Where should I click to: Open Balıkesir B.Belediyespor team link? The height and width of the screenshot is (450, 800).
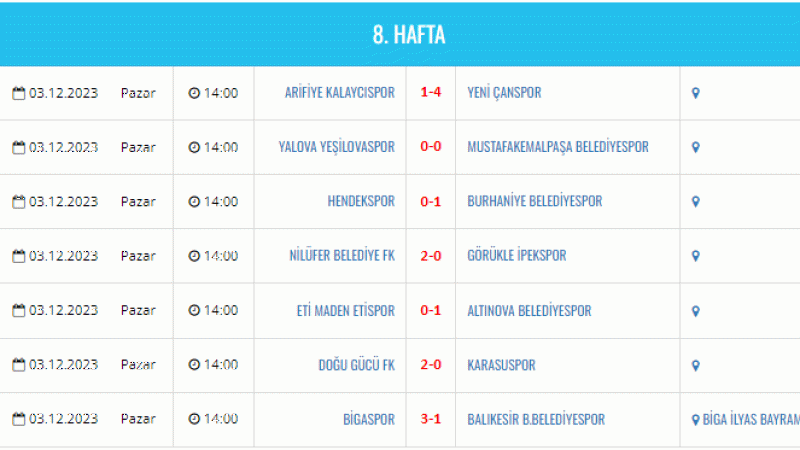coord(536,419)
